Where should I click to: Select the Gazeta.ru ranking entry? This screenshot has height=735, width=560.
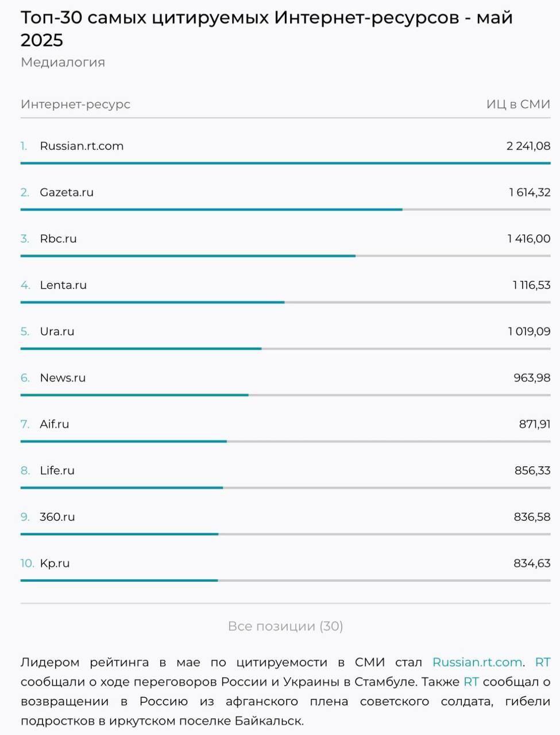[x=67, y=192]
